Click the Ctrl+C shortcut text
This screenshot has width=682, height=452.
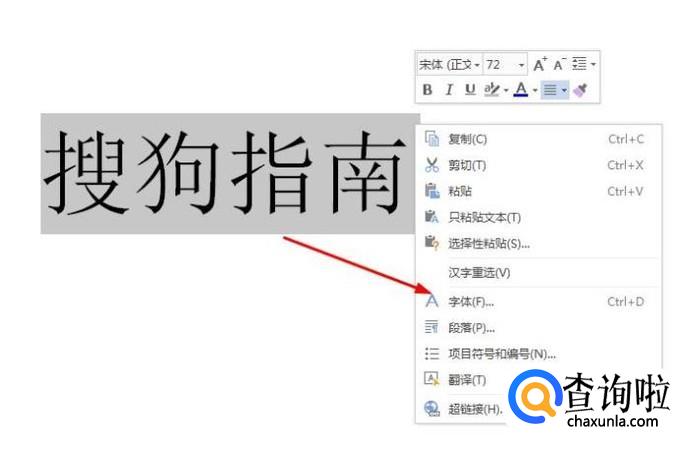click(626, 139)
